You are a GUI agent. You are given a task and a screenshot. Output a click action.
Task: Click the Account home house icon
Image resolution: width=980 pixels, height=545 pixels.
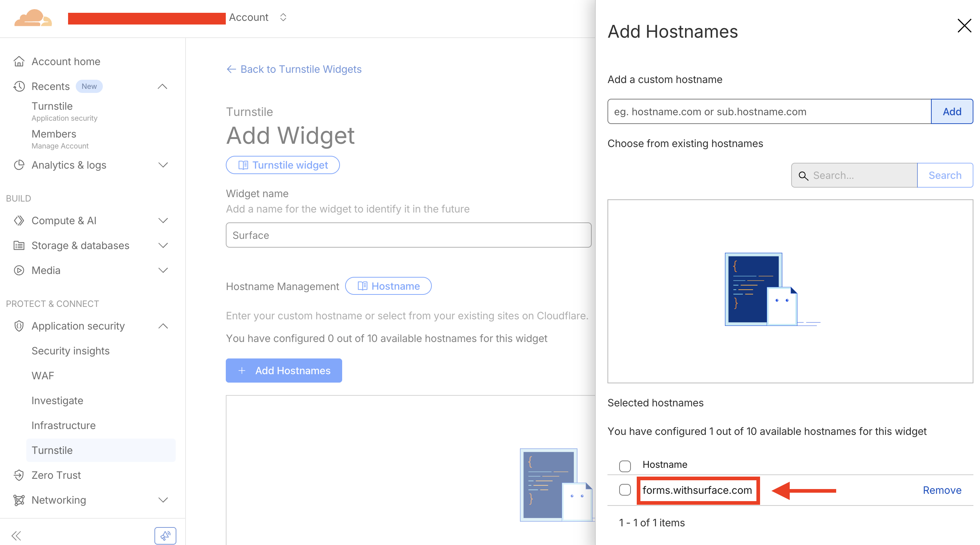(19, 61)
